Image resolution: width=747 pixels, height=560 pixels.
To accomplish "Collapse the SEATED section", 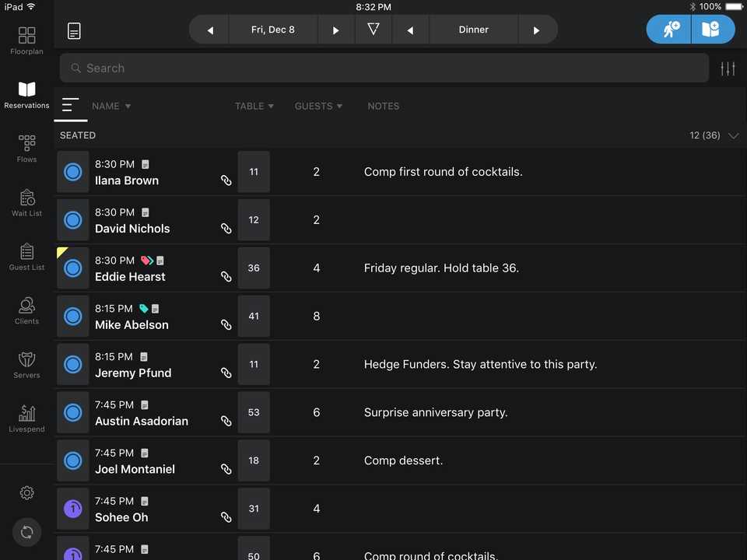I will coord(733,135).
